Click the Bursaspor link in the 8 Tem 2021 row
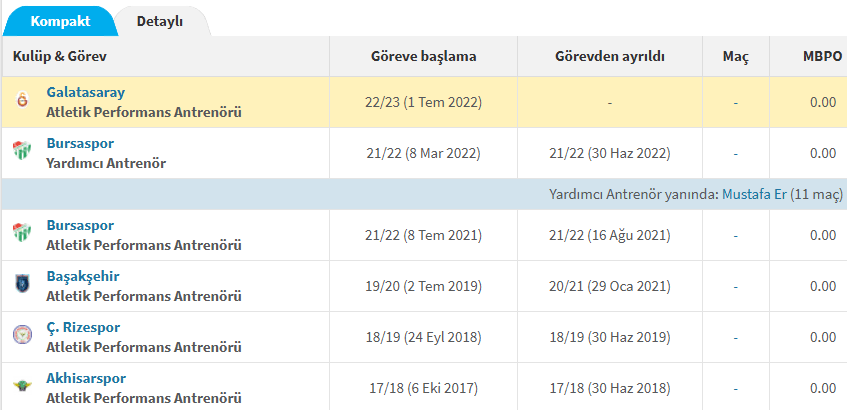 pos(80,226)
